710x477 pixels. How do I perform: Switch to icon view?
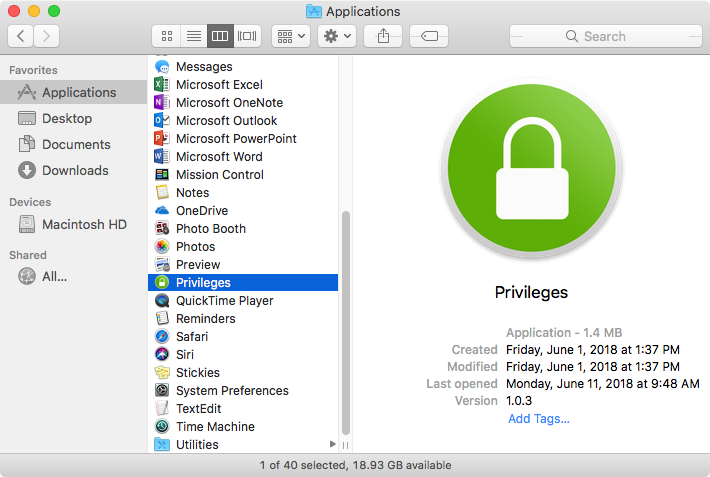coord(167,36)
